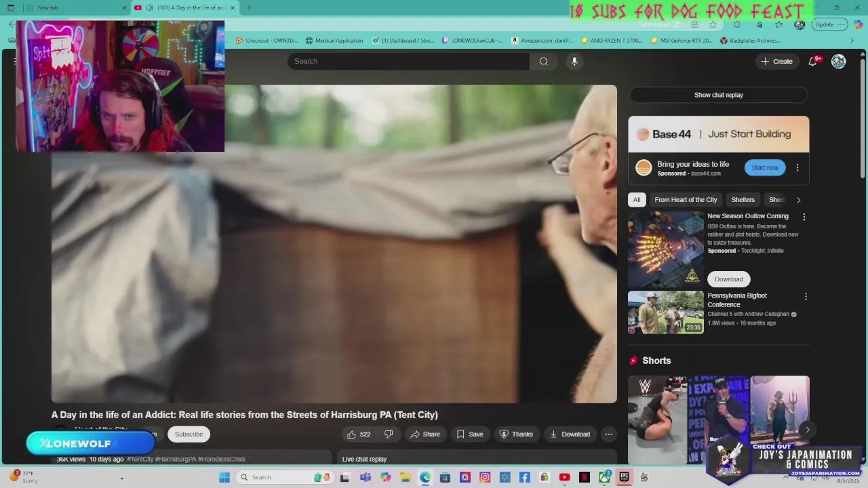The height and width of the screenshot is (488, 868).
Task: Click the Share button
Action: pos(425,434)
